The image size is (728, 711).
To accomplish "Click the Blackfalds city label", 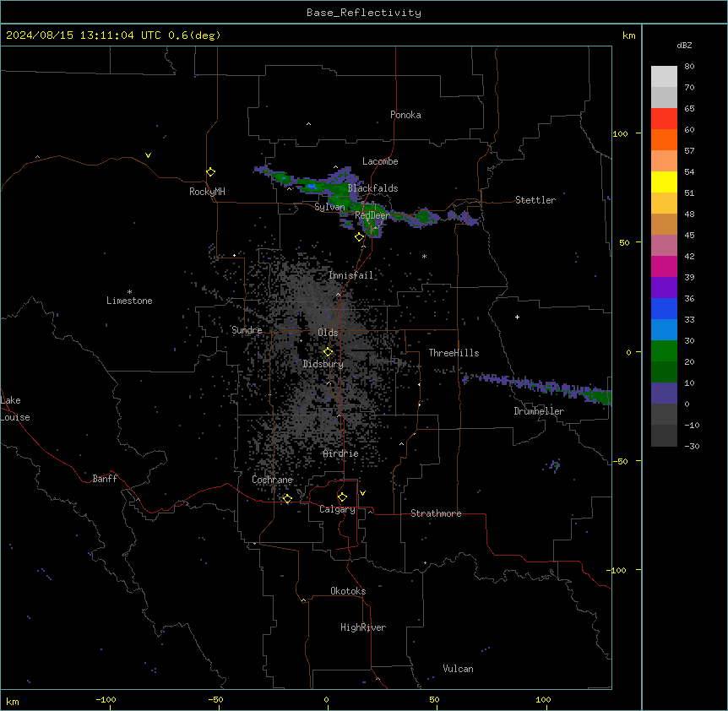I will point(372,188).
